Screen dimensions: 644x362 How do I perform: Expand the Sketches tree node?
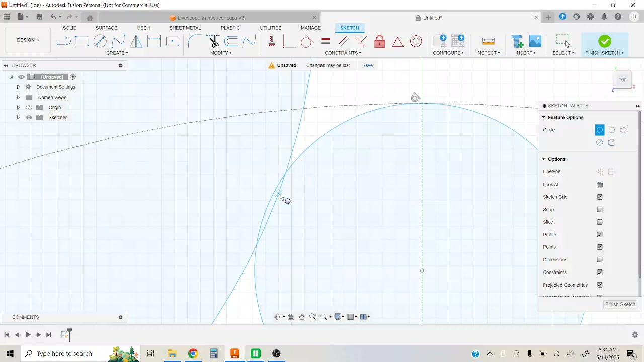click(18, 117)
